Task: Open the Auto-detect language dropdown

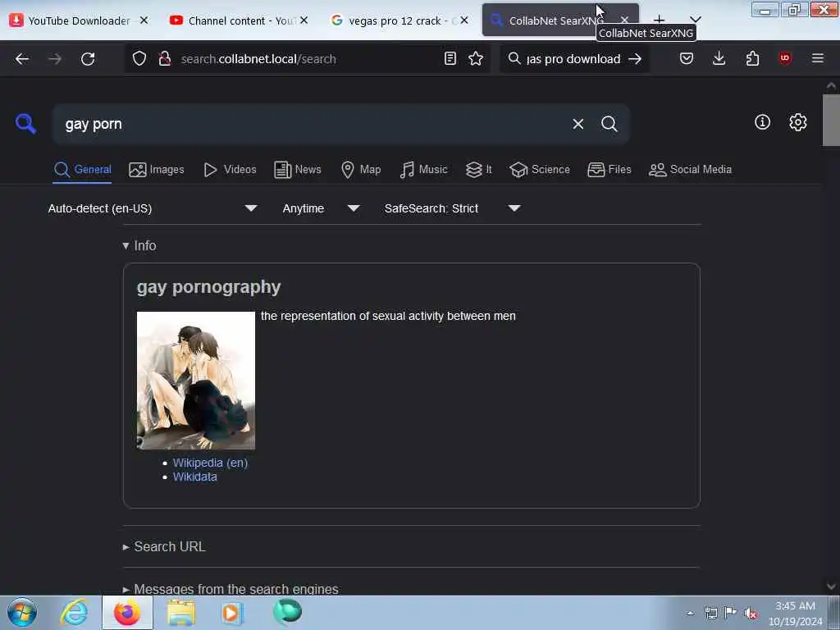Action: (153, 208)
